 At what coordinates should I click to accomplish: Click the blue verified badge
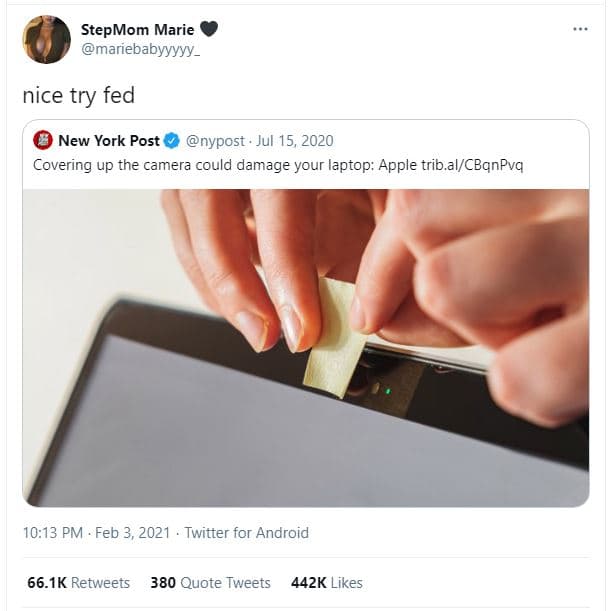172,141
